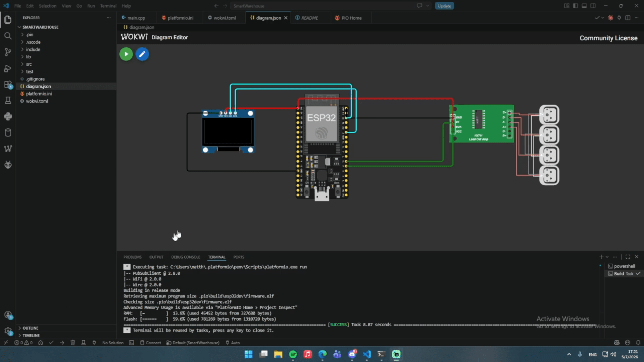Open the Source Control view
Image resolution: width=644 pixels, height=362 pixels.
tap(8, 52)
